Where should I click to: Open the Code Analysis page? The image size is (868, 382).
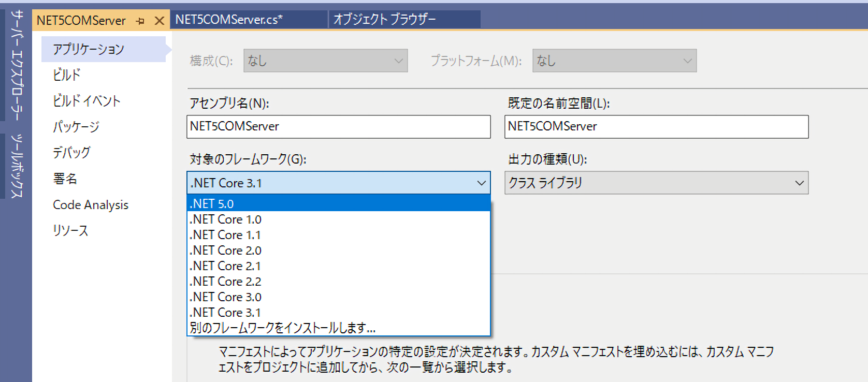(91, 205)
